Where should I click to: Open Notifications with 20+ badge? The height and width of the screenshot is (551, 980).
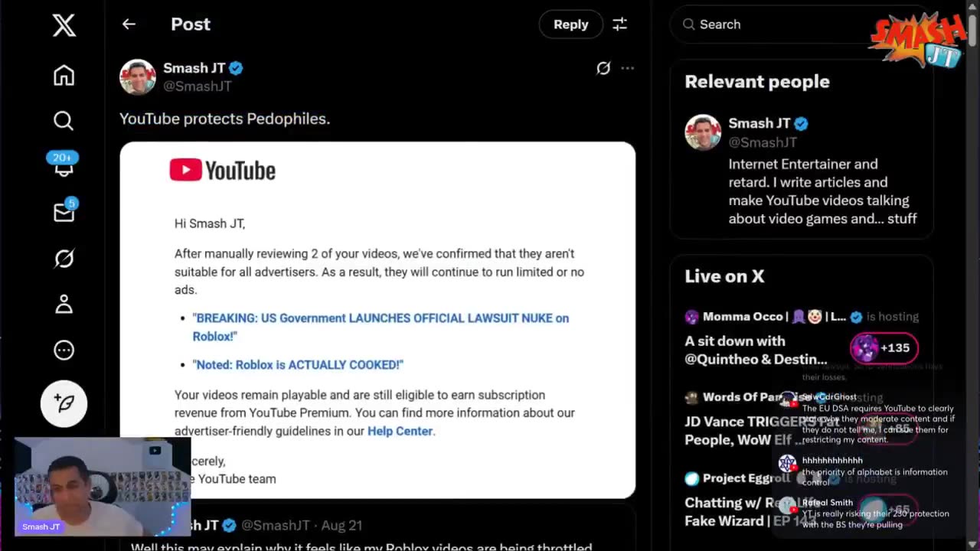[64, 166]
